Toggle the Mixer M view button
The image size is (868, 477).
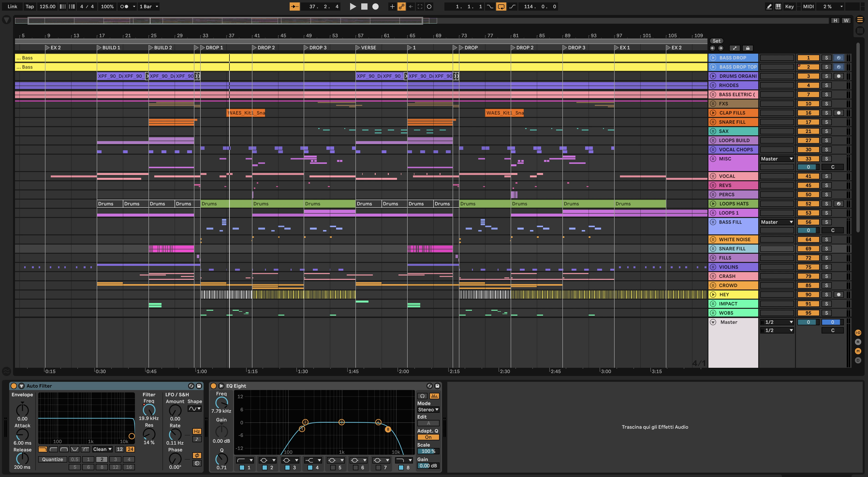click(x=858, y=351)
